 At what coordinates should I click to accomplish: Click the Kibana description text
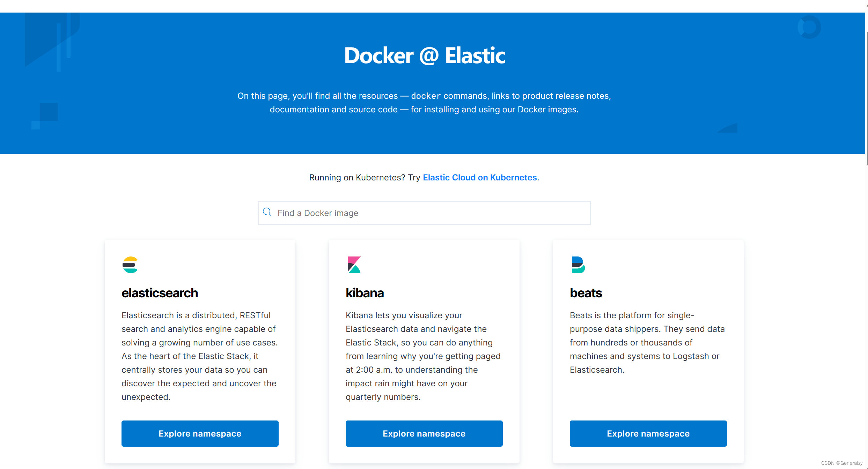tap(422, 356)
